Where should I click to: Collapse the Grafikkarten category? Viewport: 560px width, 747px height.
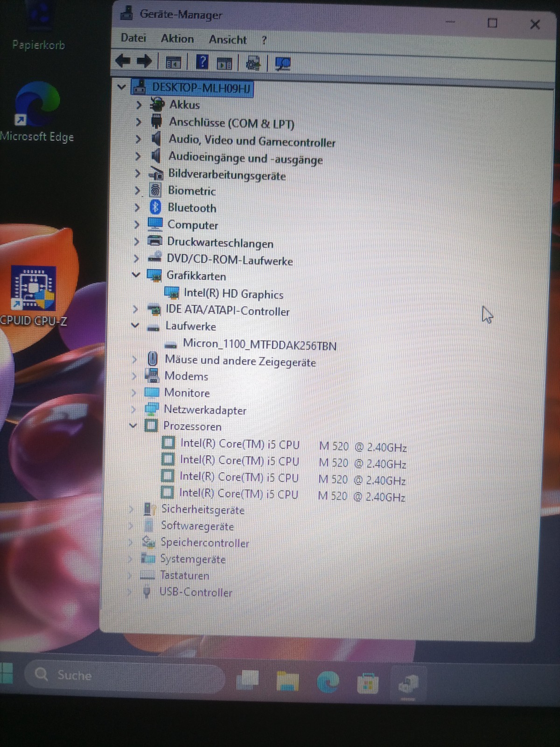point(136,275)
